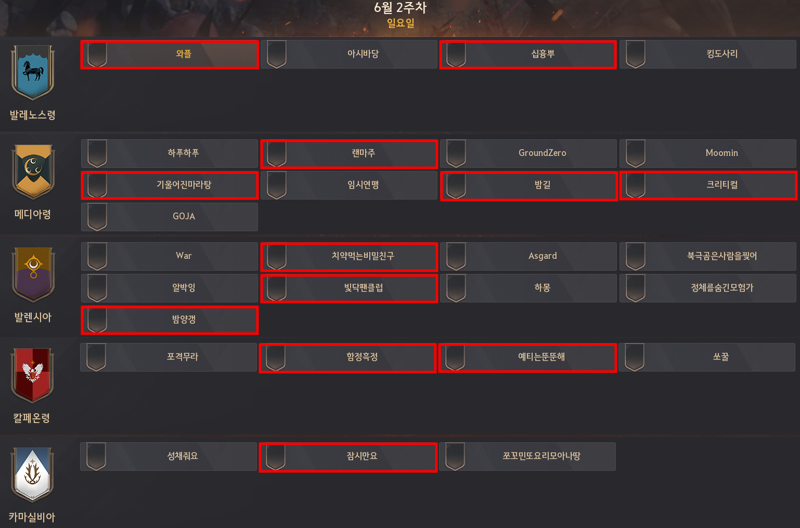Open the 예티는뚠뚠해 guild entry
The image size is (800, 528).
[x=528, y=358]
